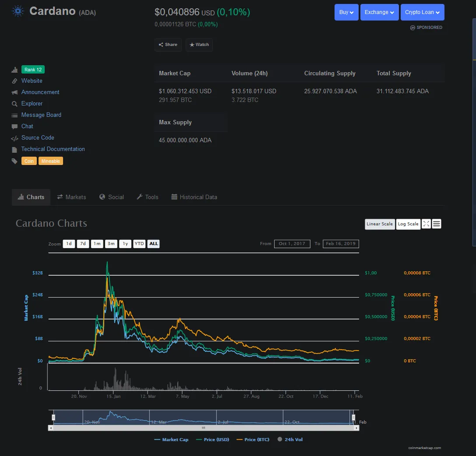Open the chart fullscreen icon

426,224
